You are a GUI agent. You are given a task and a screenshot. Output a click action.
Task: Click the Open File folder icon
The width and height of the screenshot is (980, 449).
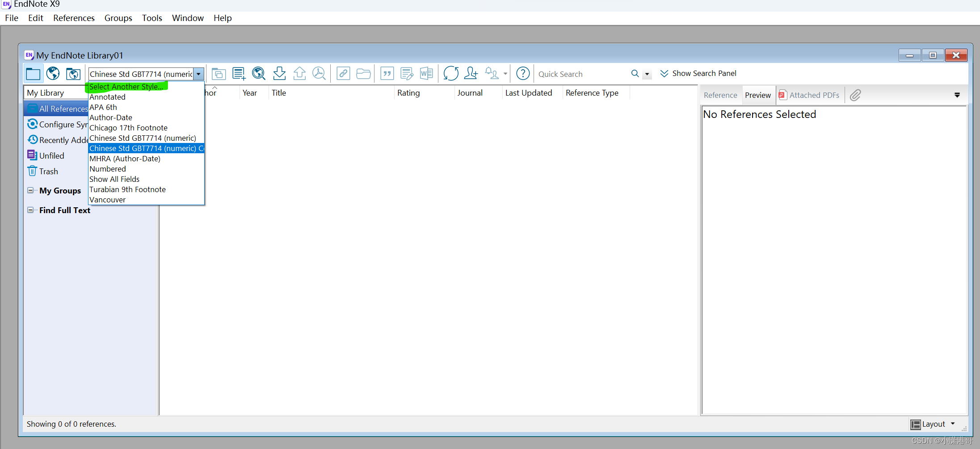pos(363,73)
